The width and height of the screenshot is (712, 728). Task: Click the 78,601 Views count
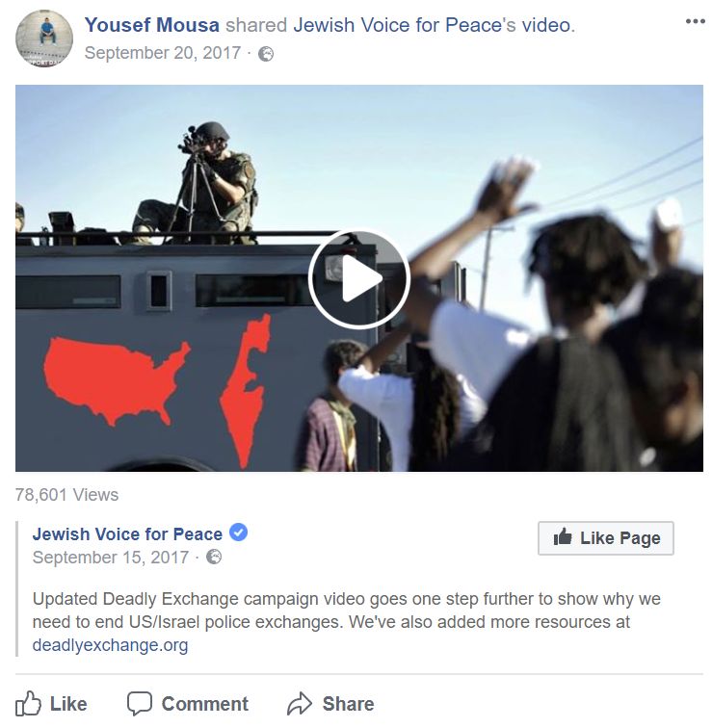pyautogui.click(x=66, y=495)
